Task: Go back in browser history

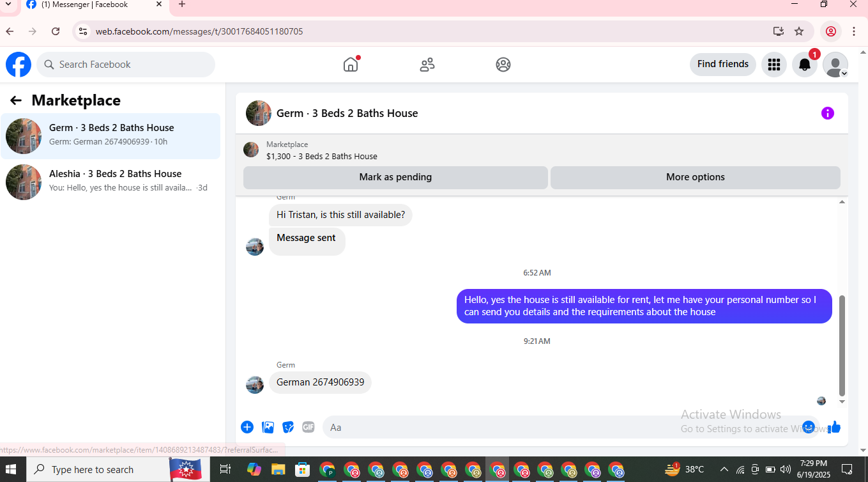Action: (10, 31)
